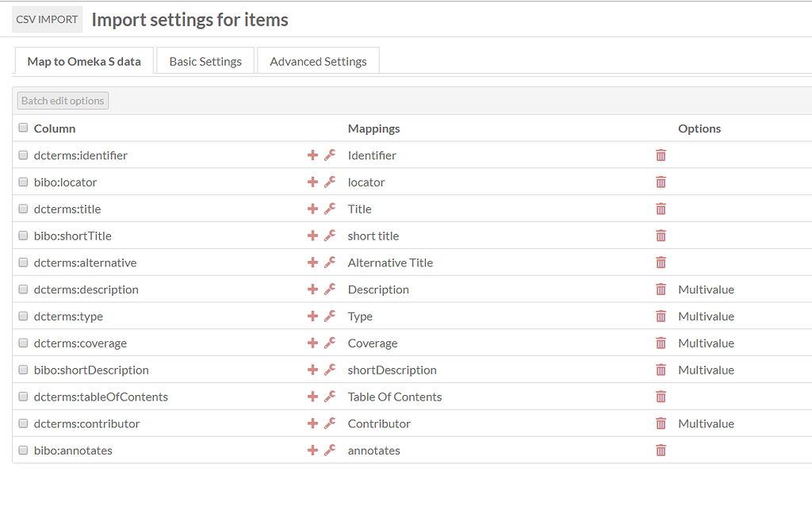Click wrench icon for dcterms:type row

pos(330,316)
